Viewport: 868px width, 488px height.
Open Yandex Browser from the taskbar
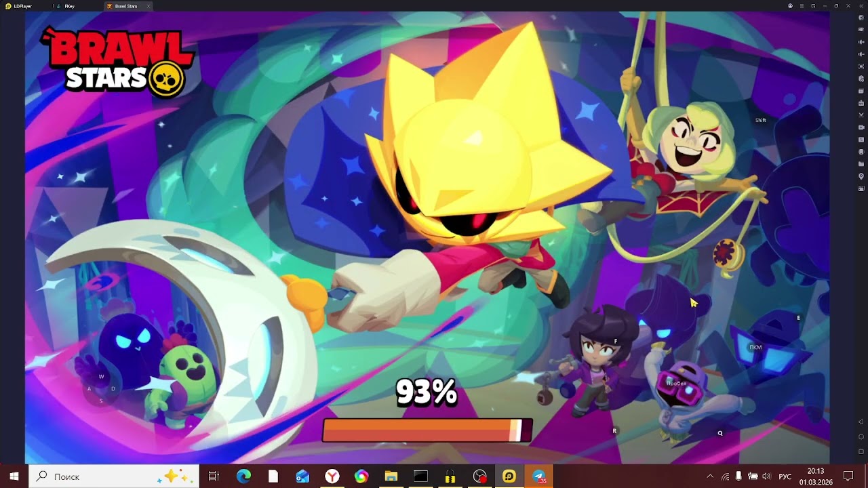click(332, 476)
